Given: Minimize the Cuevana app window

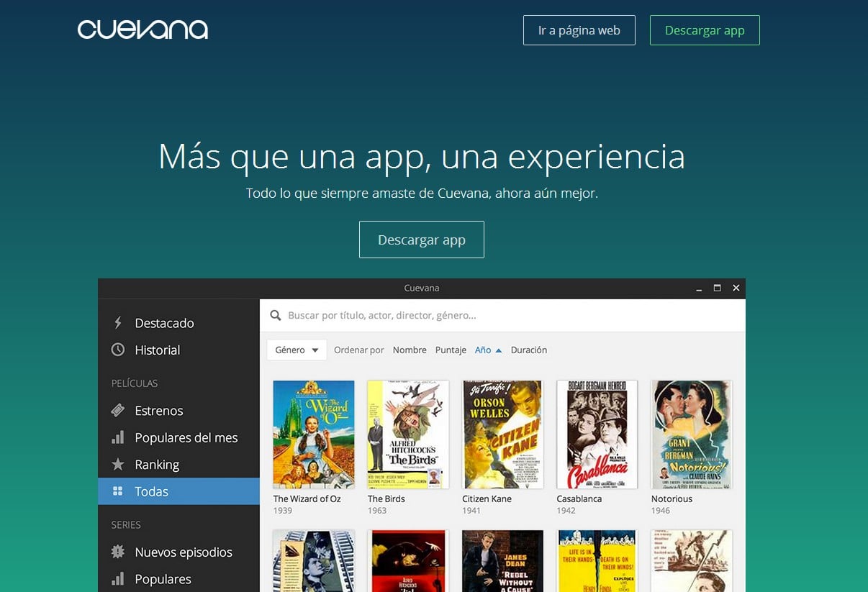Looking at the screenshot, I should point(699,288).
